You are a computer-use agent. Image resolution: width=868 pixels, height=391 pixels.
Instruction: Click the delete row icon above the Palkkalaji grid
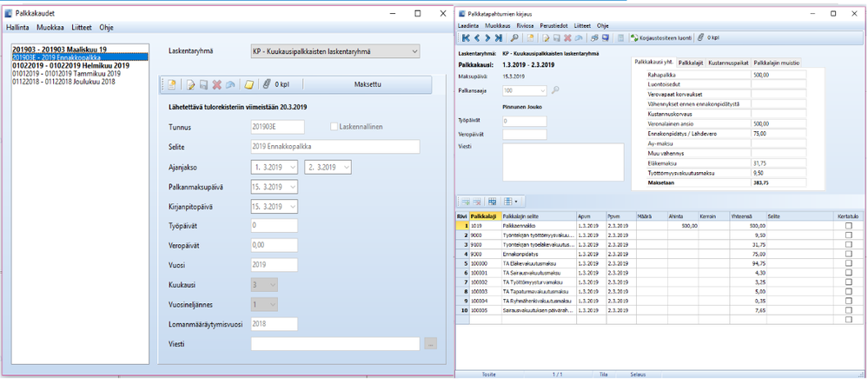[x=477, y=202]
